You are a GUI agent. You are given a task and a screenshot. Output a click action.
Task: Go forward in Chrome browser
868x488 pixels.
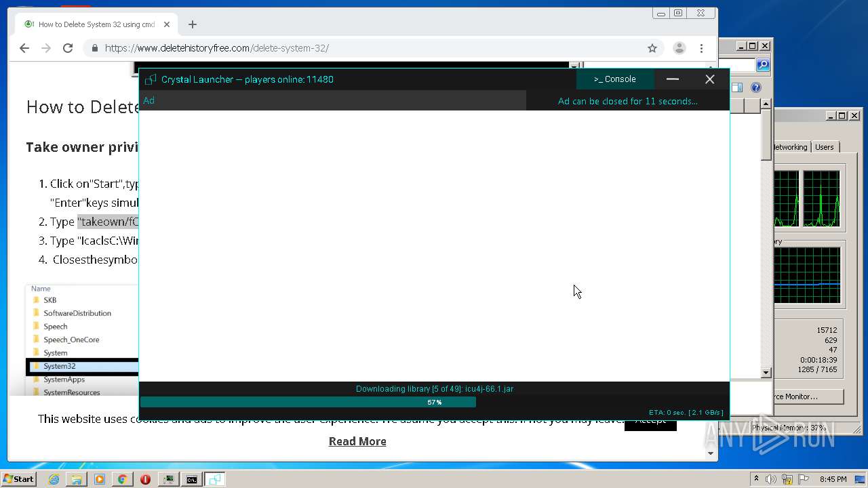pyautogui.click(x=46, y=48)
